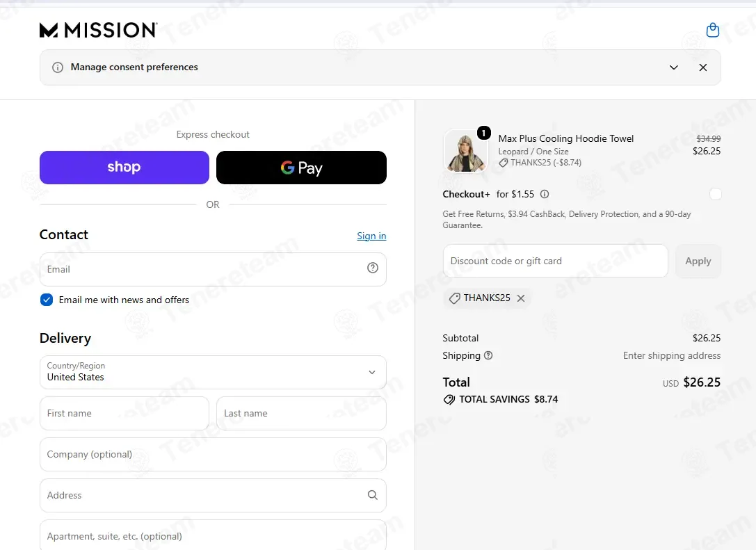Focus the Email input field
Image resolution: width=756 pixels, height=550 pixels.
[213, 270]
